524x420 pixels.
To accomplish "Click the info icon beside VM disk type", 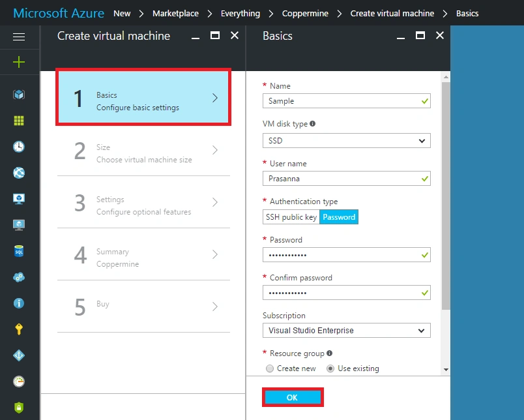I will 312,124.
